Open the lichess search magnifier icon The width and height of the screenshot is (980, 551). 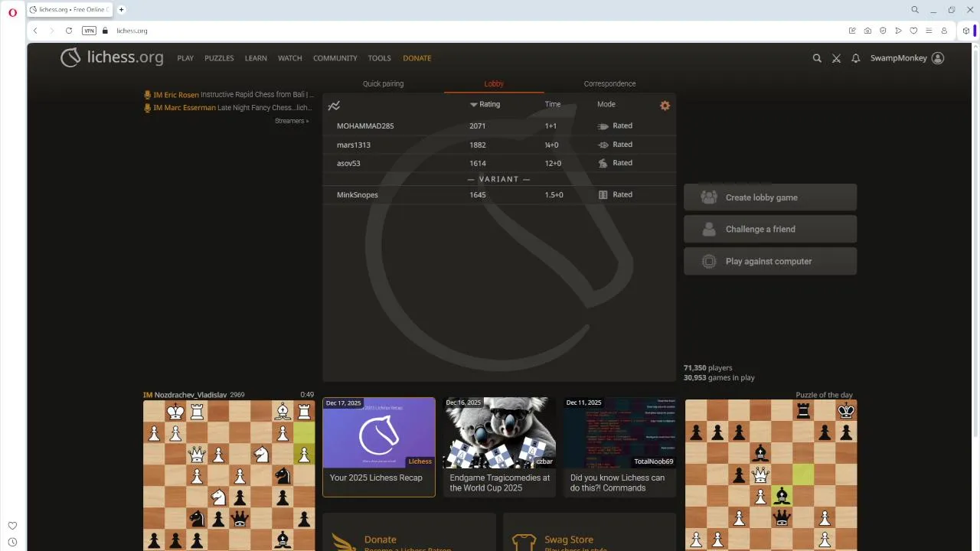coord(817,58)
